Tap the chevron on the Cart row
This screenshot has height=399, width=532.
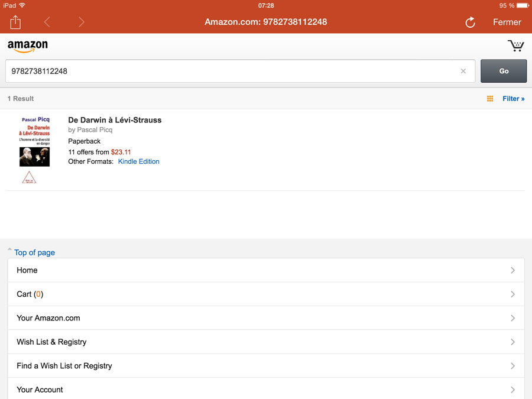click(512, 294)
